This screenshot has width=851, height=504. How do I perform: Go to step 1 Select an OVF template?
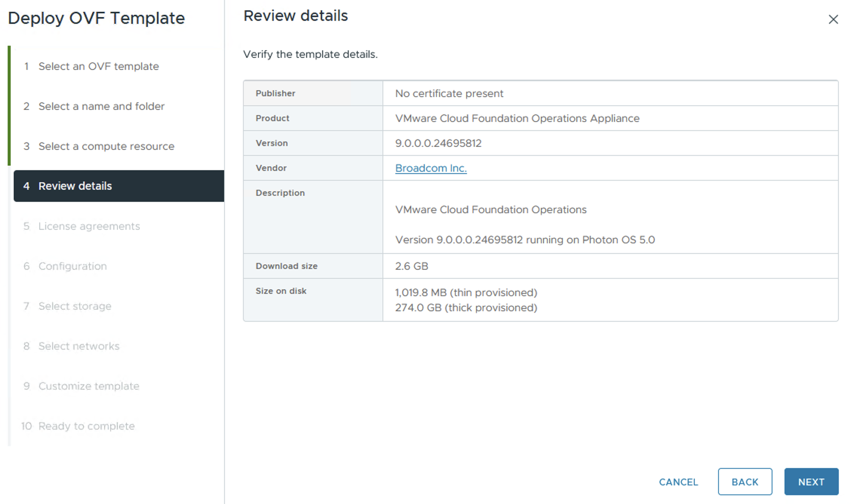tap(98, 66)
